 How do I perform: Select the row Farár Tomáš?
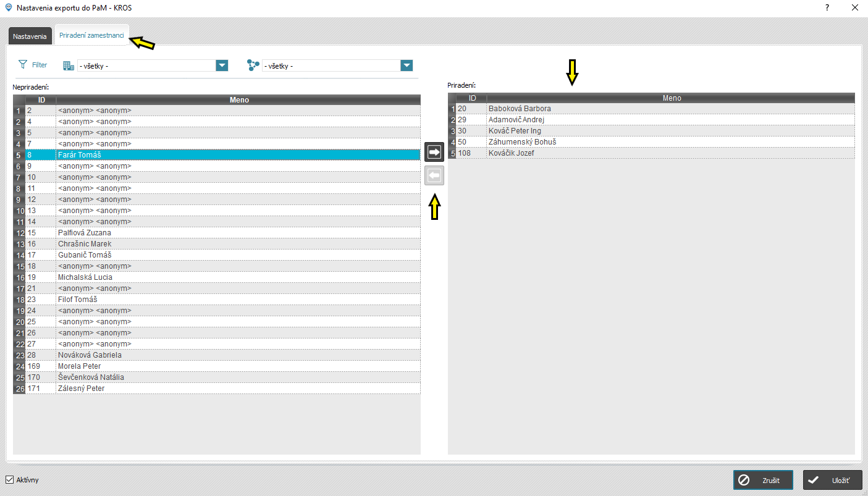(217, 155)
